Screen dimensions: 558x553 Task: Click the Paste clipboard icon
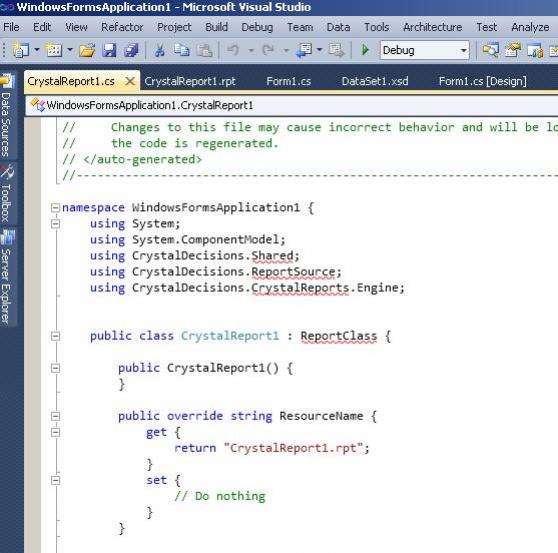click(x=204, y=50)
